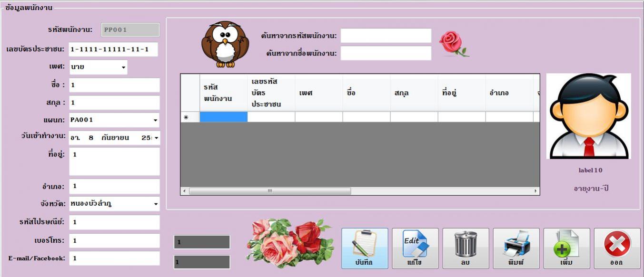
Task: Click the ที่อยู่ address text area
Action: coord(114,162)
